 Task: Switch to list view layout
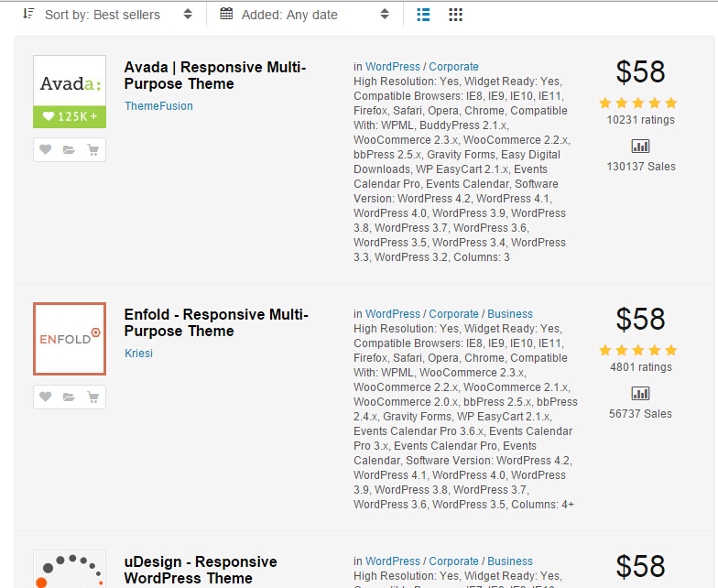423,15
